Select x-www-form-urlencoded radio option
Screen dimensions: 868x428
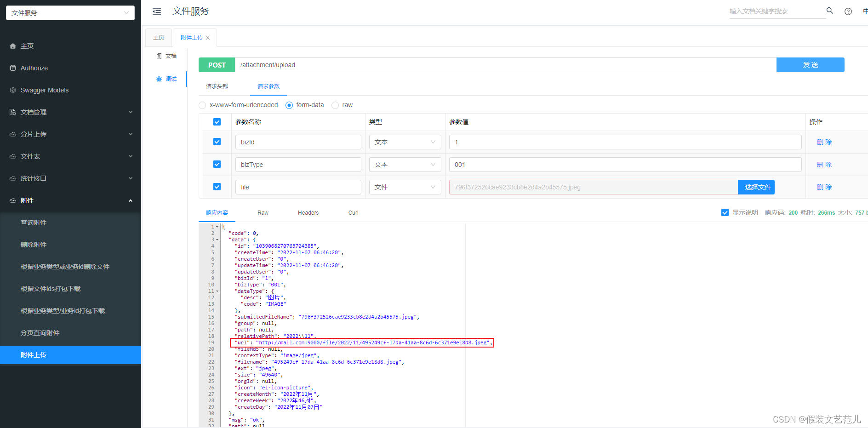pos(202,105)
